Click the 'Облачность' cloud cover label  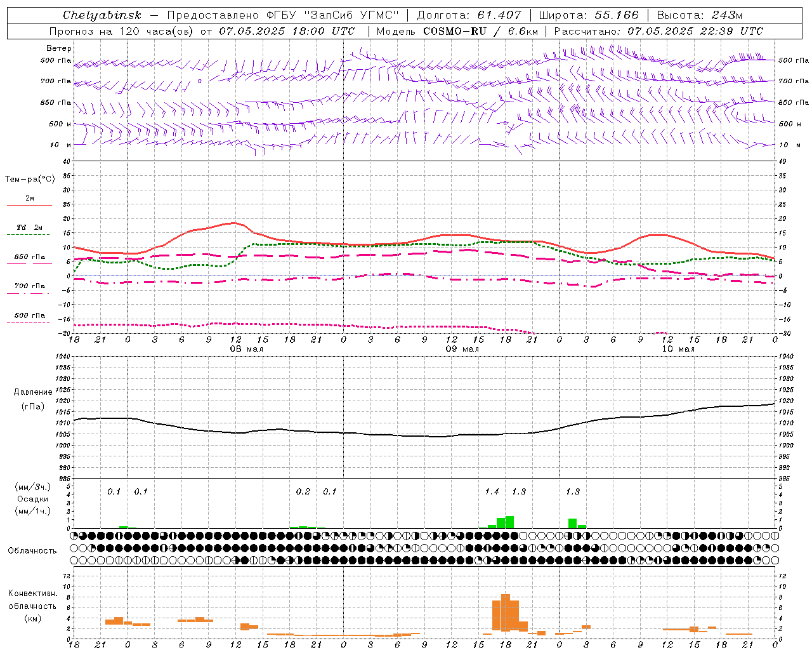[32, 551]
